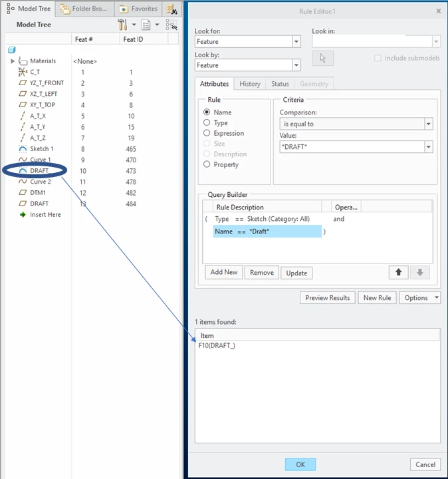Select the Description rule radio button
The image size is (448, 479).
tap(207, 154)
